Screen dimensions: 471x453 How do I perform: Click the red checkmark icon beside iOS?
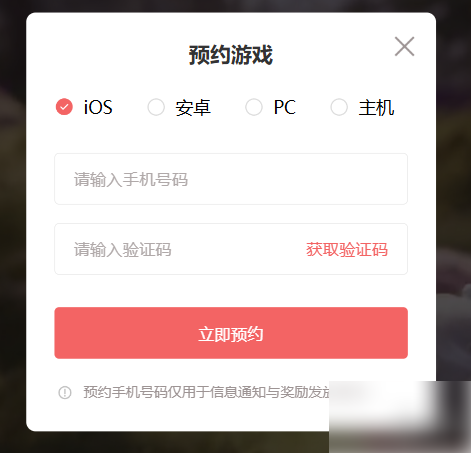point(64,107)
